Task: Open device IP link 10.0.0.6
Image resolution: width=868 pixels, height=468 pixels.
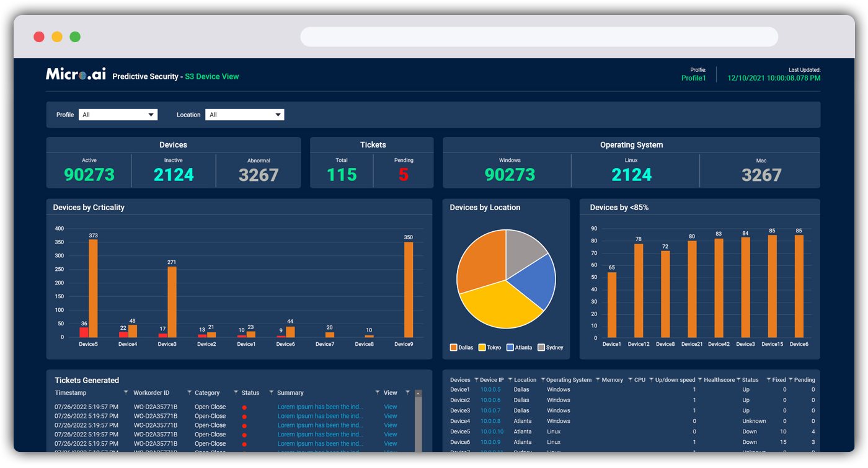Action: click(x=490, y=400)
